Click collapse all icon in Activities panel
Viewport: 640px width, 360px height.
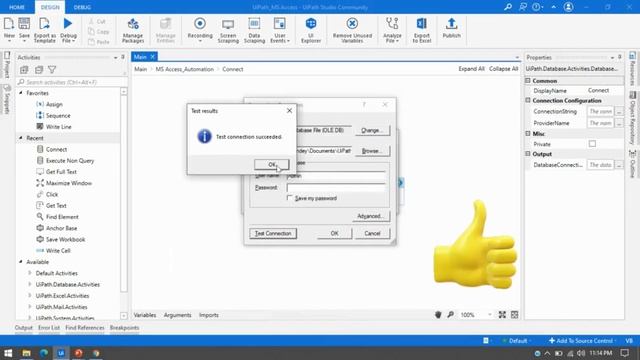(x=39, y=70)
